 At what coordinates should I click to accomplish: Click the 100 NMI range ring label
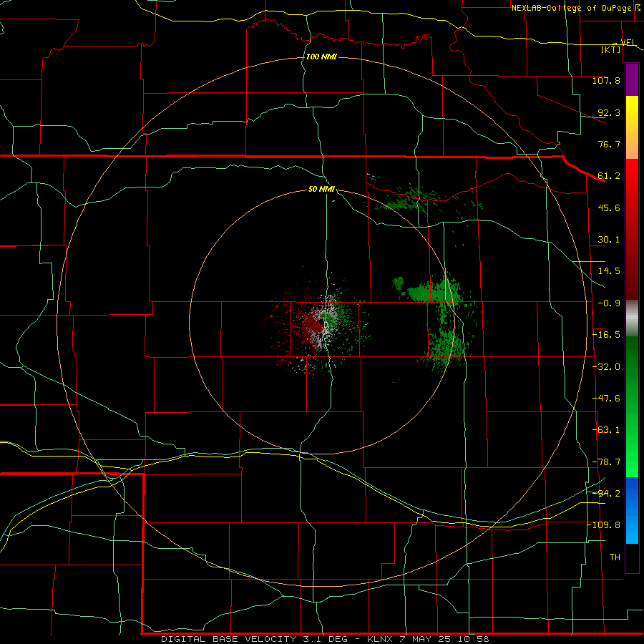(321, 57)
